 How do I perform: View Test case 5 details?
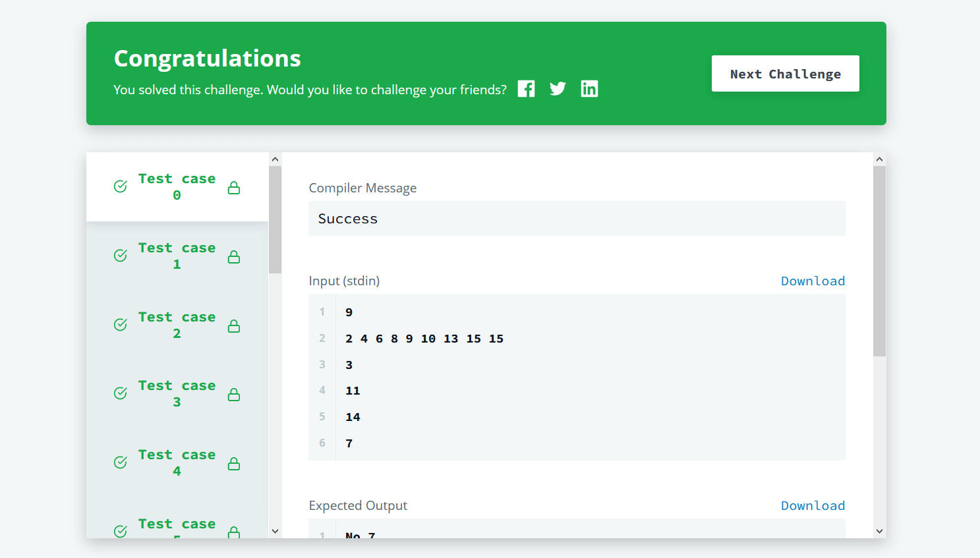[x=177, y=527]
